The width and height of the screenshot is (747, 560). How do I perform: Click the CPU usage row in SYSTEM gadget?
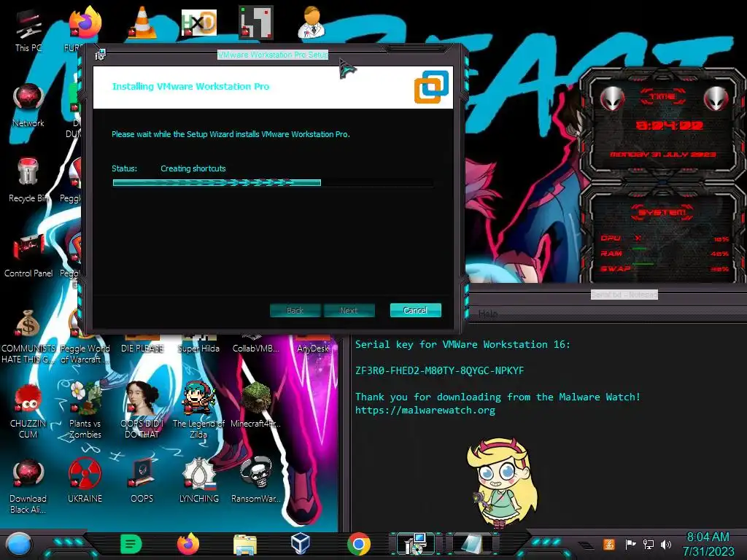[x=664, y=238]
